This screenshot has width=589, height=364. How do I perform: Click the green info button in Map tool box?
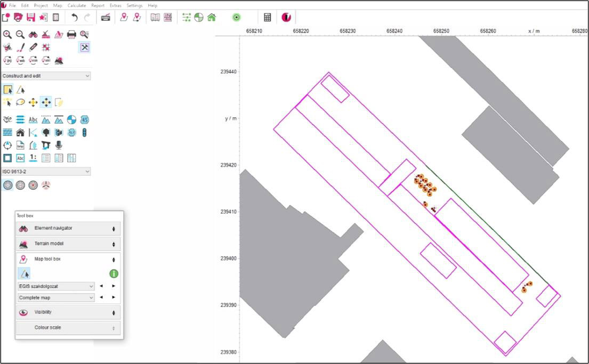point(114,273)
